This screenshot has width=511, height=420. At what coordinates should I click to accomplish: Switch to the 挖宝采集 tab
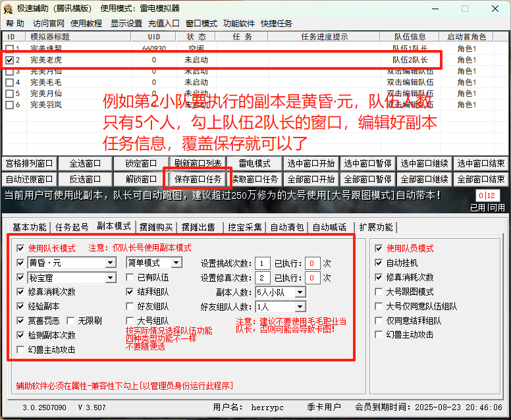(245, 227)
